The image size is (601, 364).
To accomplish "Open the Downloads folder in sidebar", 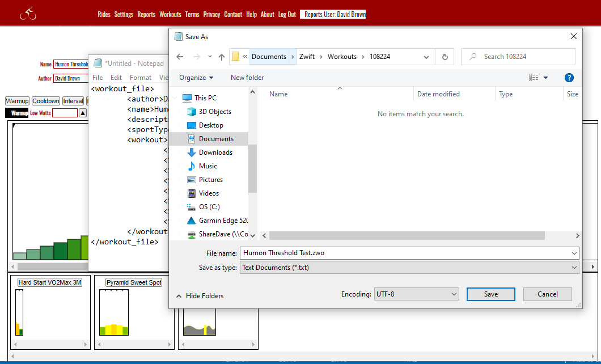I will [x=215, y=153].
